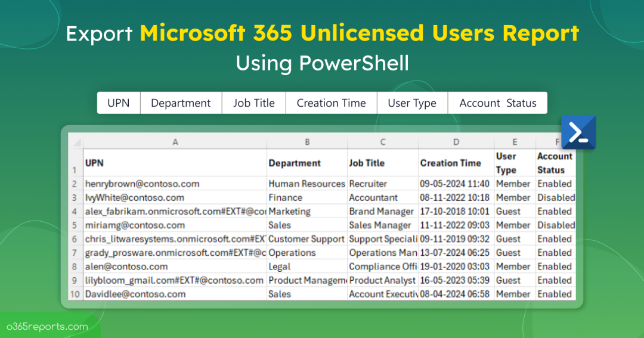Select row 2 header number
Viewport: 644px width, 338px height.
pos(76,184)
